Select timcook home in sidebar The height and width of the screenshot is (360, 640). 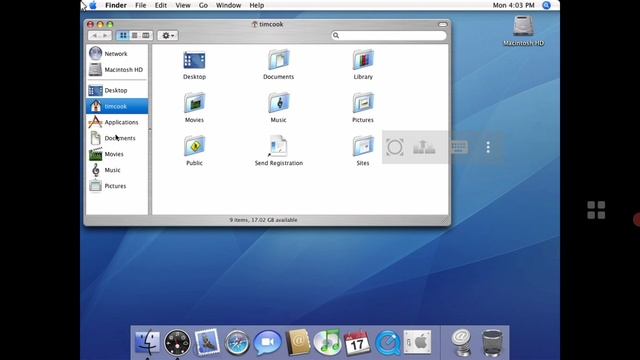click(117, 106)
